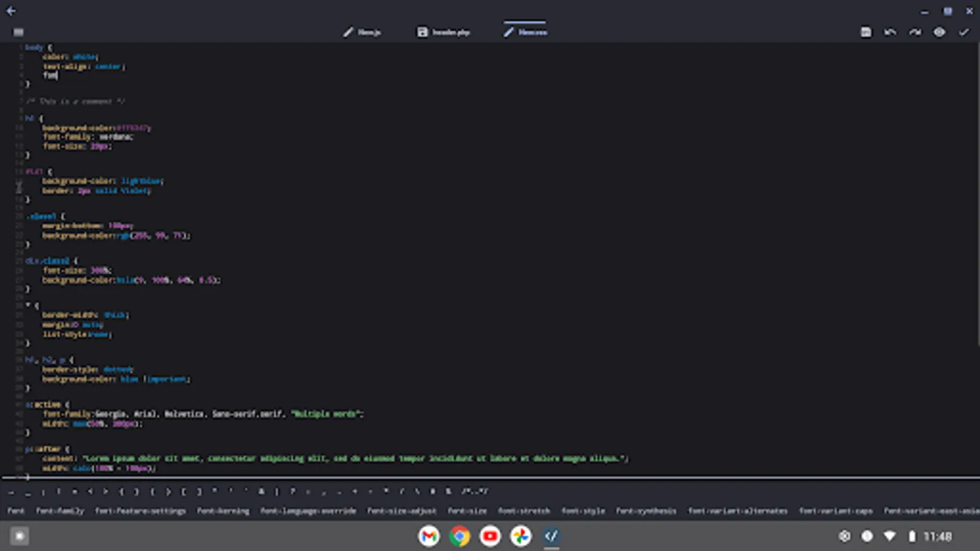Open Gmail from the shelf
Image resolution: width=980 pixels, height=551 pixels.
point(429,536)
